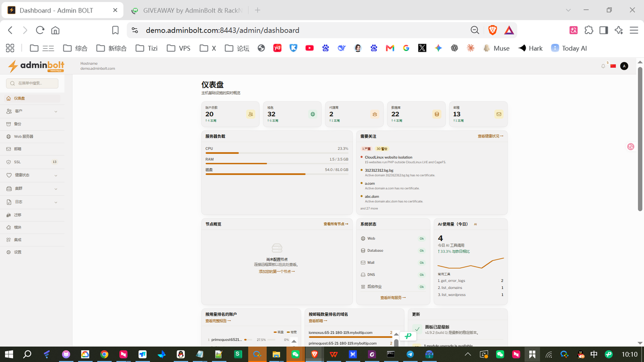Image resolution: width=644 pixels, height=362 pixels.
Task: Expand the 集群 sidebar submenu
Action: click(x=56, y=189)
